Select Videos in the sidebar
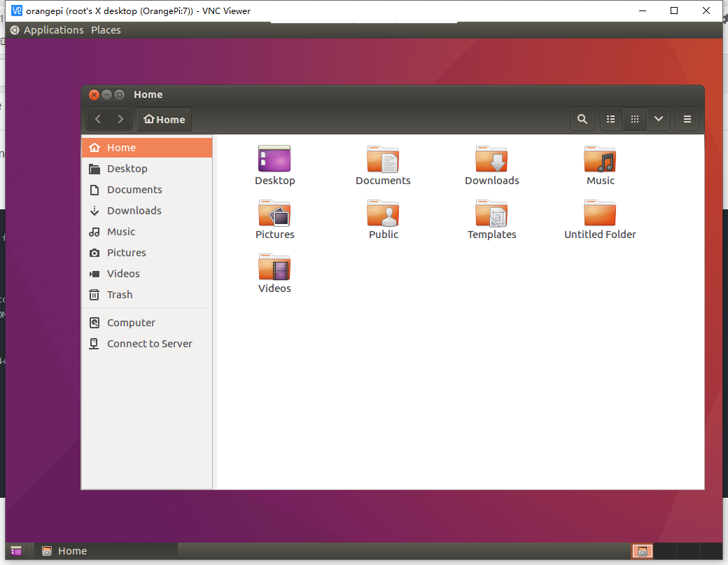The width and height of the screenshot is (728, 565). coord(125,273)
